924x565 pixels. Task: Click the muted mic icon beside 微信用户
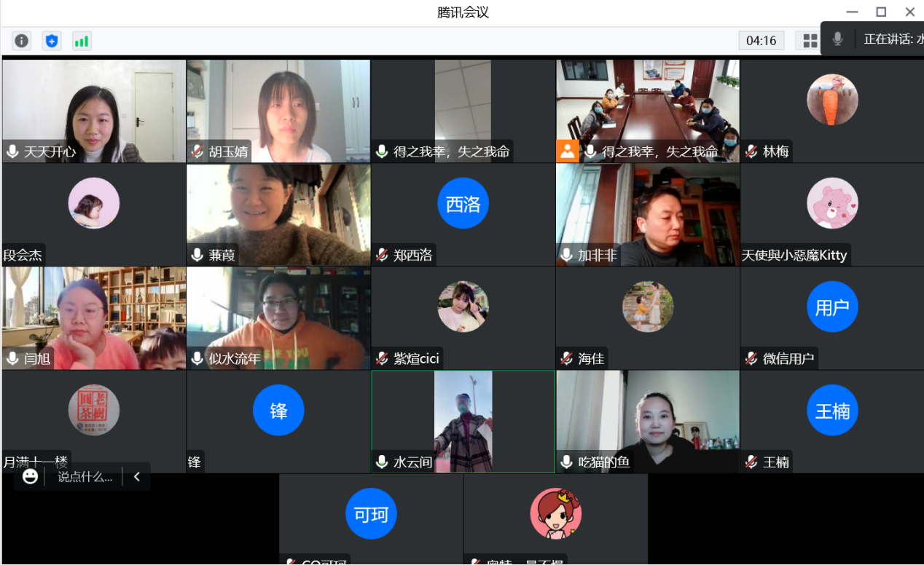(751, 358)
